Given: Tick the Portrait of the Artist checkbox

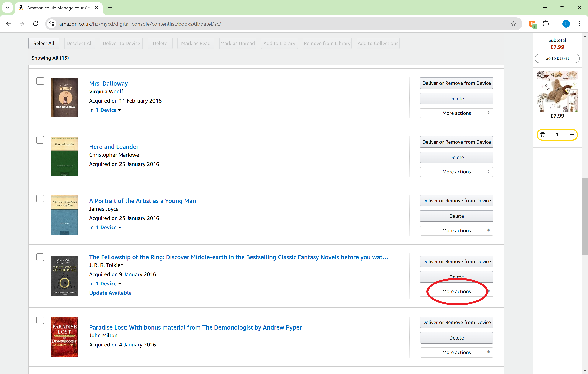Looking at the screenshot, I should (40, 198).
